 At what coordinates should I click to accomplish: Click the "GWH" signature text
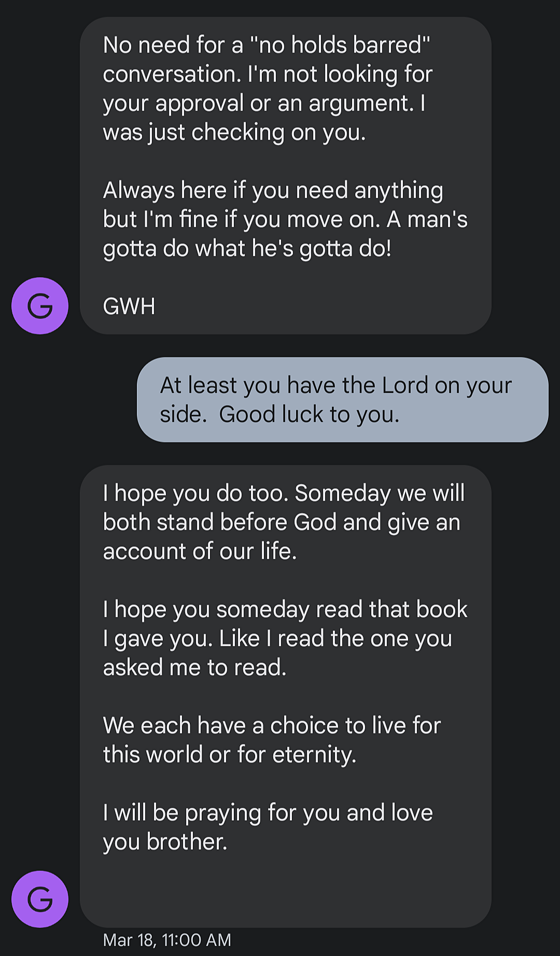coord(129,306)
